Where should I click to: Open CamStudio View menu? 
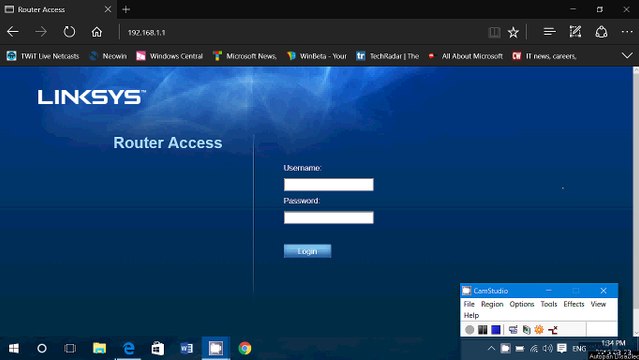(598, 304)
